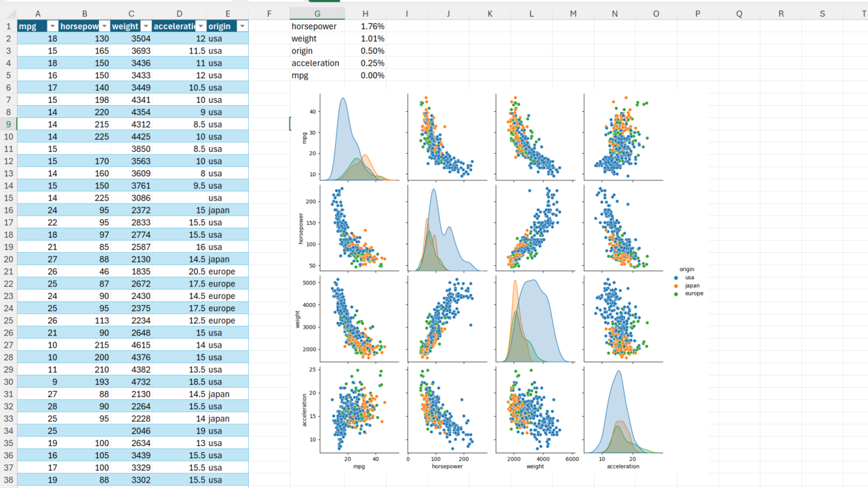The image size is (868, 488).
Task: Open the origin column filter dropdown
Action: (242, 26)
